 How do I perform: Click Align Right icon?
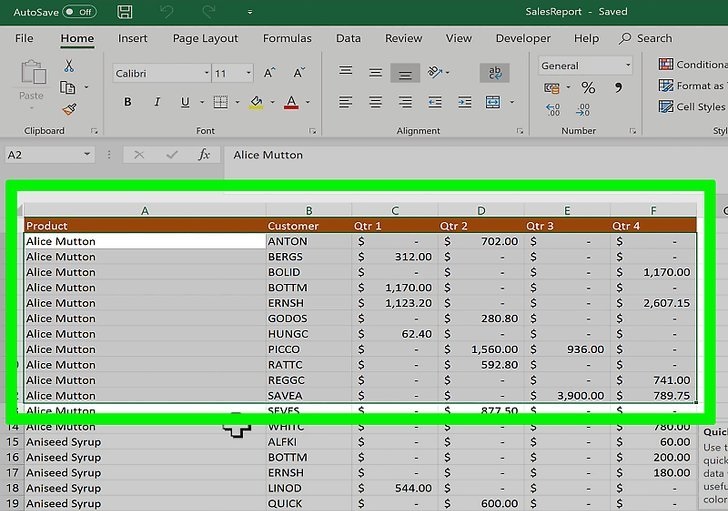pos(405,102)
